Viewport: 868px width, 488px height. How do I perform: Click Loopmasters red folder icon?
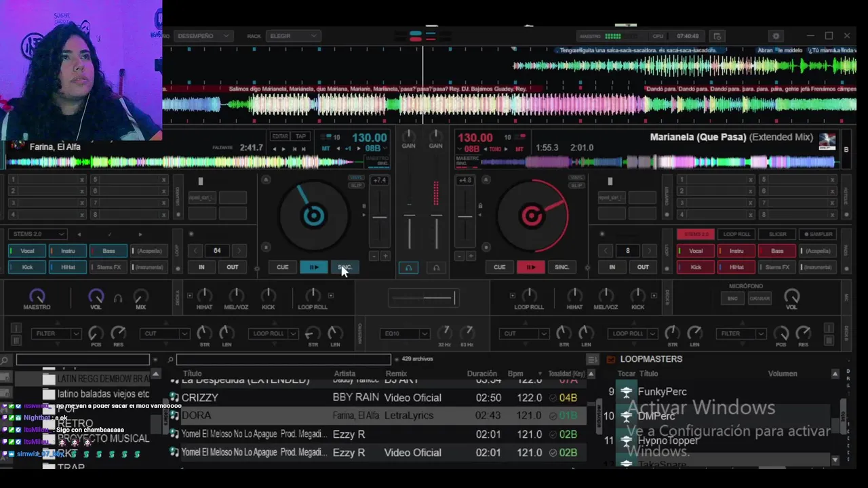[x=610, y=359]
